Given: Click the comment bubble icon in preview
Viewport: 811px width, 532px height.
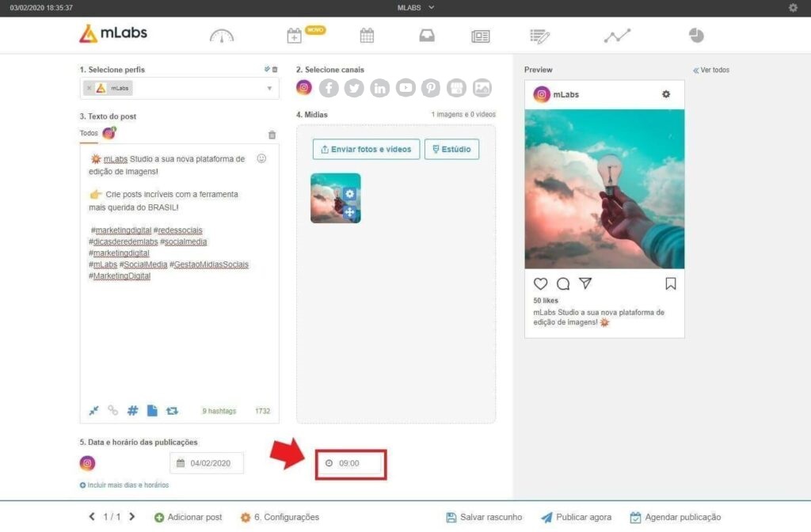Looking at the screenshot, I should 563,284.
